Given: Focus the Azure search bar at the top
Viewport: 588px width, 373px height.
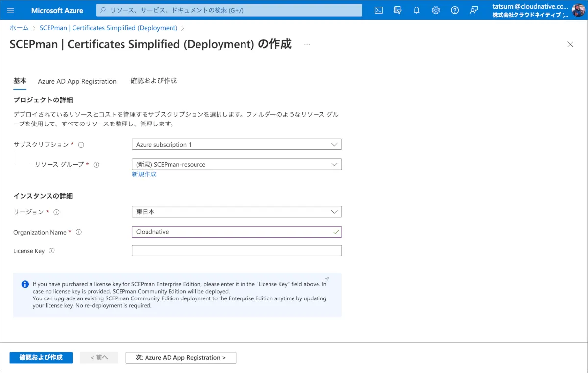Looking at the screenshot, I should (x=229, y=10).
